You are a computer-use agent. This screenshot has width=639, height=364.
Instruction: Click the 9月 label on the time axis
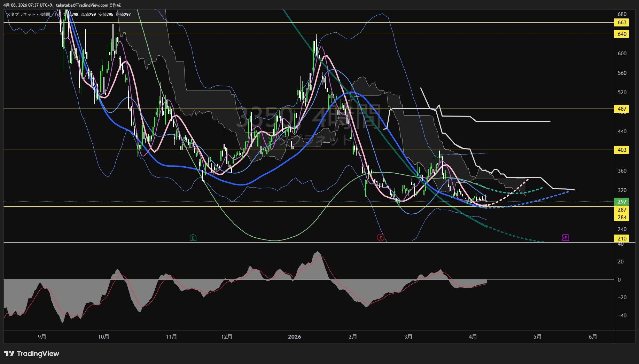(x=42, y=337)
